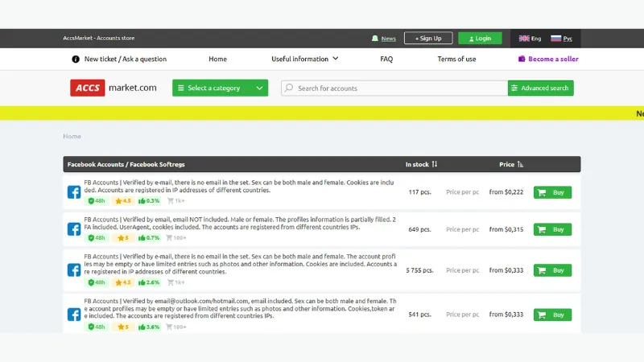
Task: Open the Select a category dropdown
Action: [x=220, y=88]
